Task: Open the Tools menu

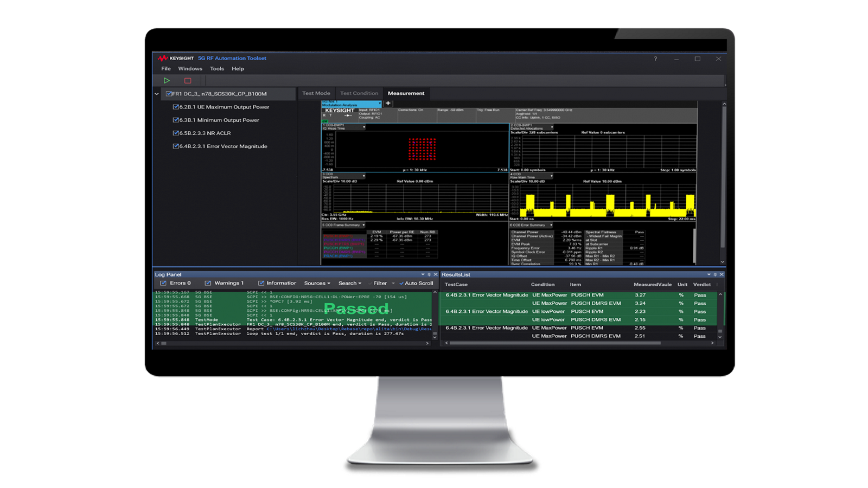Action: coord(217,69)
